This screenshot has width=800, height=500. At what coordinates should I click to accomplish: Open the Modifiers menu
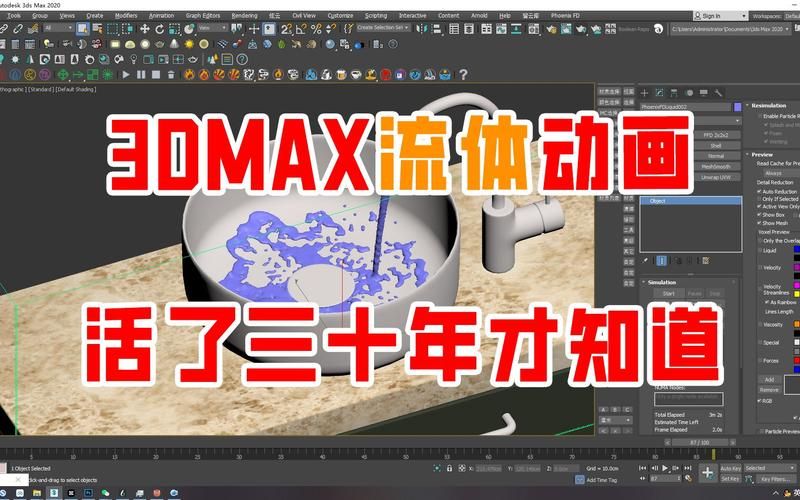pyautogui.click(x=126, y=16)
